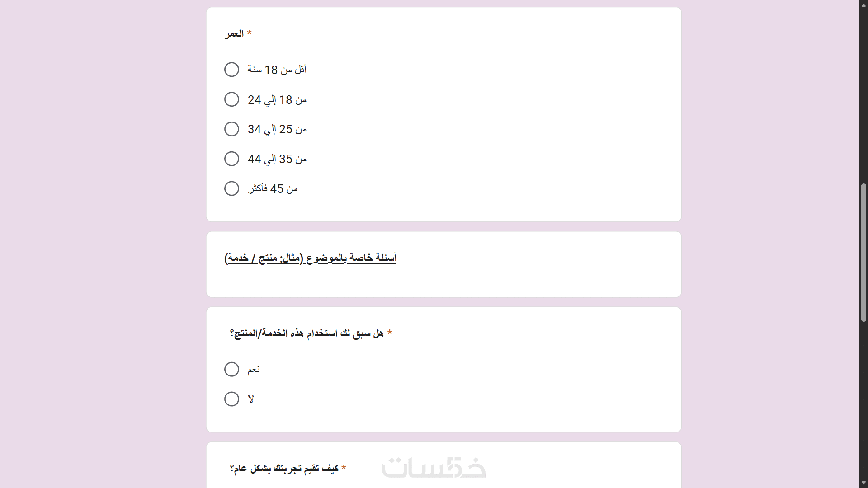Click the 'نعم' option label text
This screenshot has height=488, width=868.
tap(254, 370)
